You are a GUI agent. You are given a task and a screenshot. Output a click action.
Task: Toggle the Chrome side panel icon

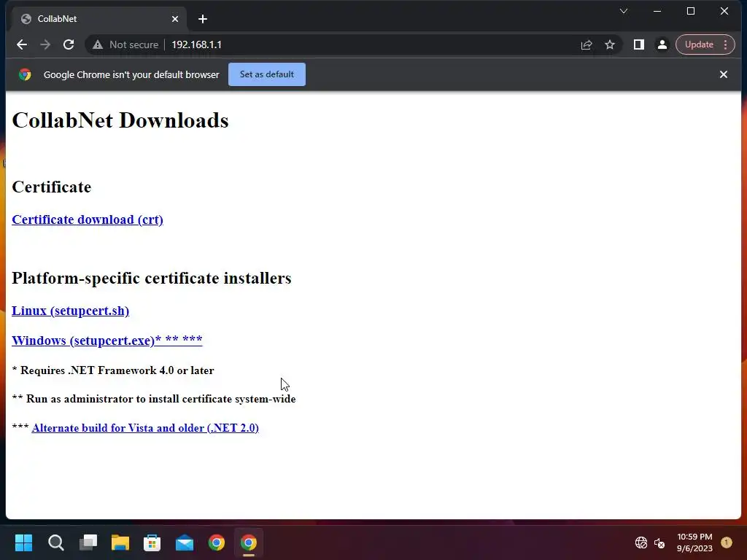pyautogui.click(x=639, y=44)
